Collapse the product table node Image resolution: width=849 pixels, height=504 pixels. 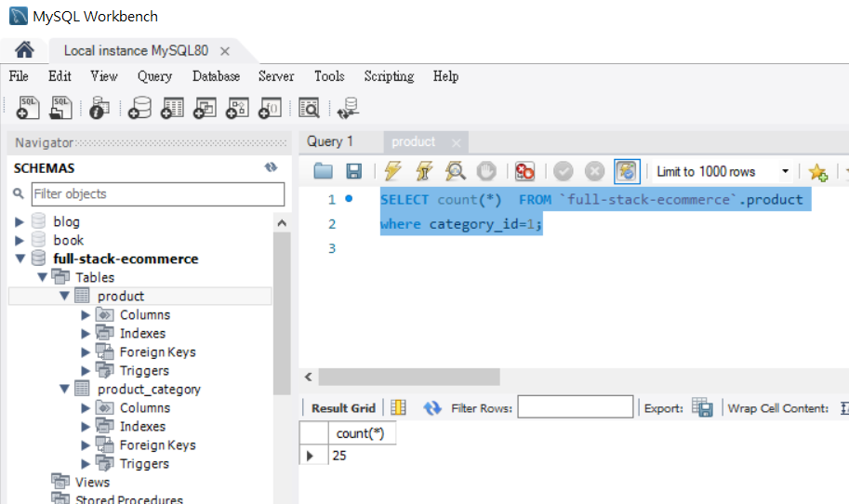pos(64,296)
